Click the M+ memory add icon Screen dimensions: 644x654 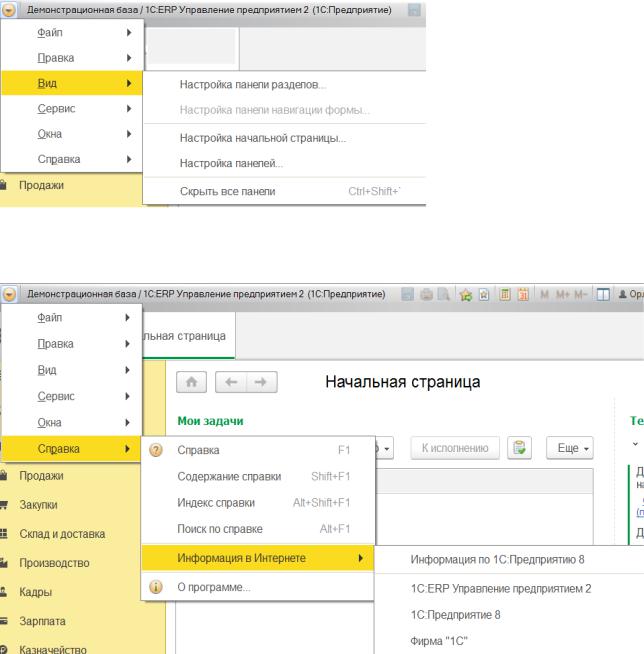point(562,294)
